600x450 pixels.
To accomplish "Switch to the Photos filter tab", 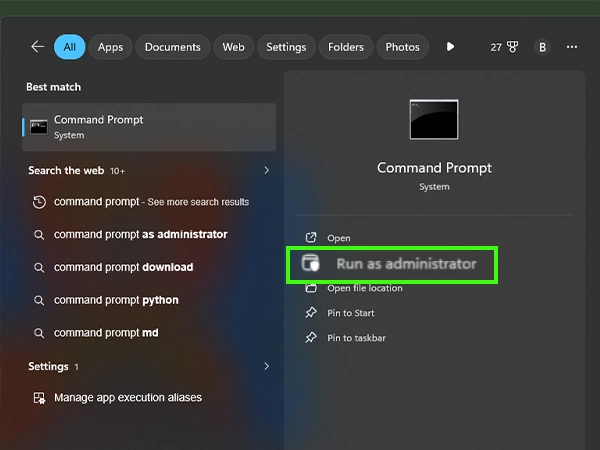I will [x=403, y=47].
